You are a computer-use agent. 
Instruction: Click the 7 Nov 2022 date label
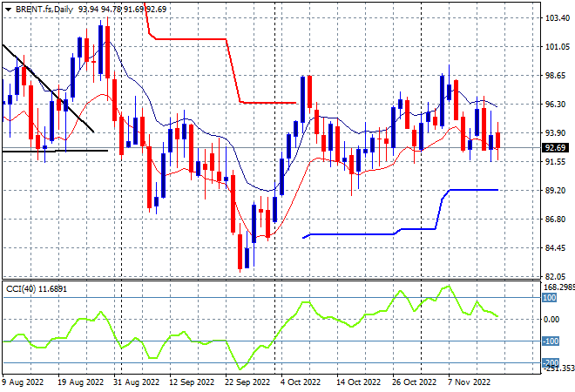[x=469, y=382]
